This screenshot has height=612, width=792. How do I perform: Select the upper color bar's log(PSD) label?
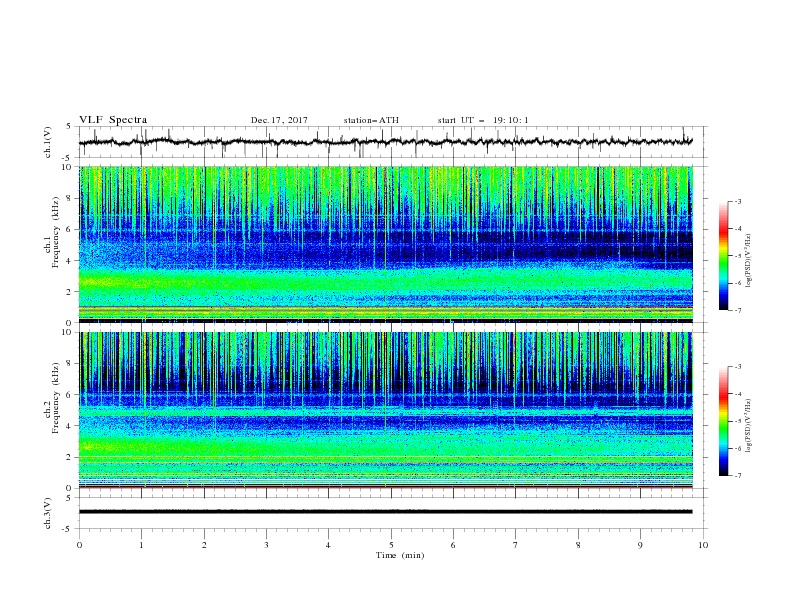tap(749, 262)
